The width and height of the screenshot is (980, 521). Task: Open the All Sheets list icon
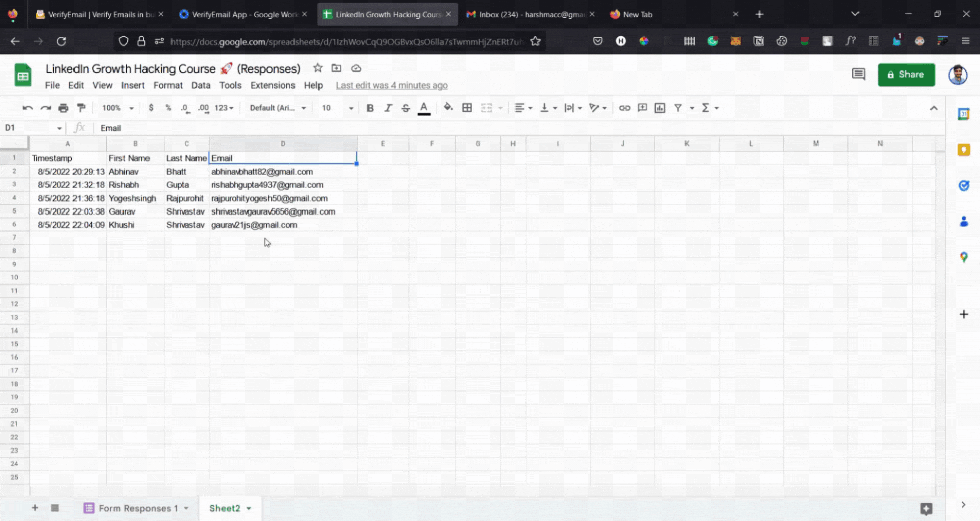pyautogui.click(x=55, y=508)
